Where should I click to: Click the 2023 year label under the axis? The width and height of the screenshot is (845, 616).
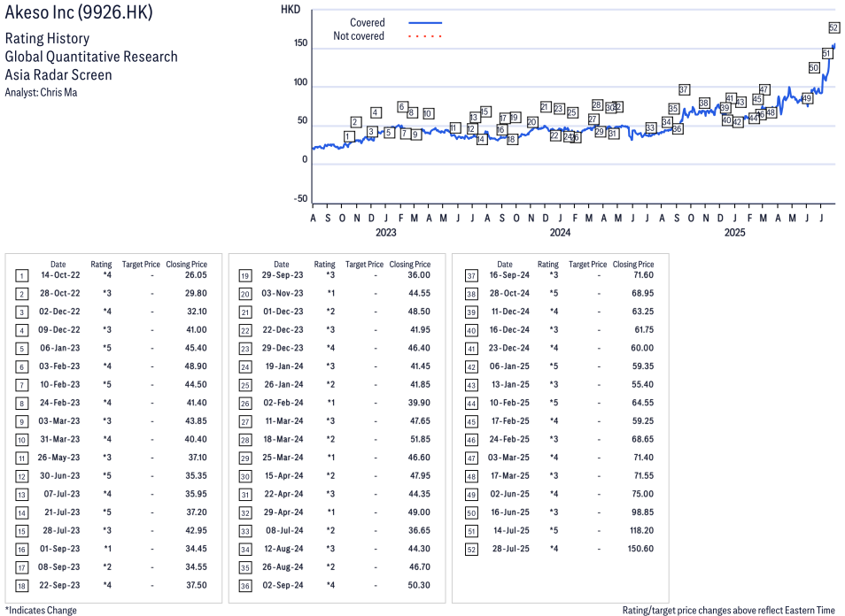386,233
